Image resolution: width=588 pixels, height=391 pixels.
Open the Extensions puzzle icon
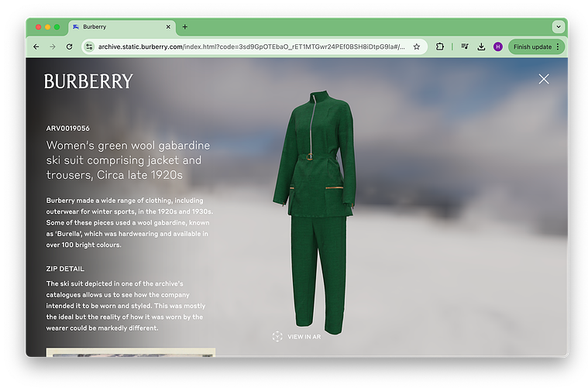[x=440, y=47]
